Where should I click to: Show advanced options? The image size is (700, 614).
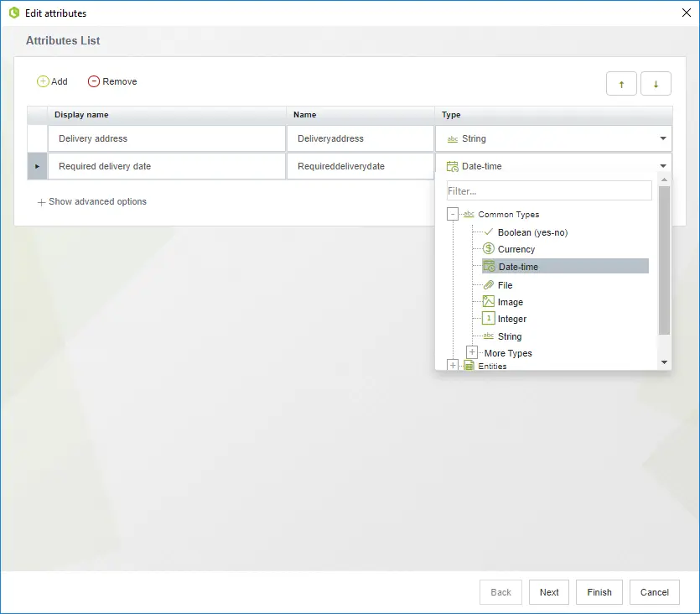click(91, 202)
